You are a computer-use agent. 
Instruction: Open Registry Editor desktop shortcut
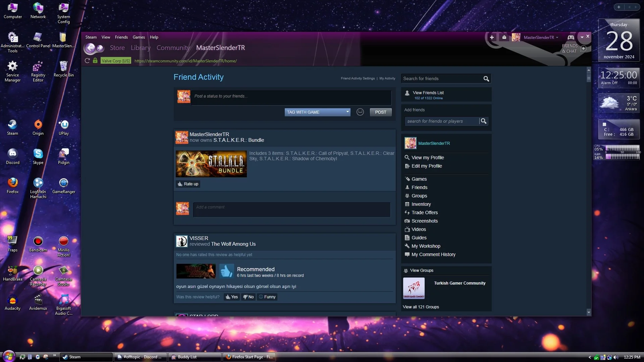(38, 71)
